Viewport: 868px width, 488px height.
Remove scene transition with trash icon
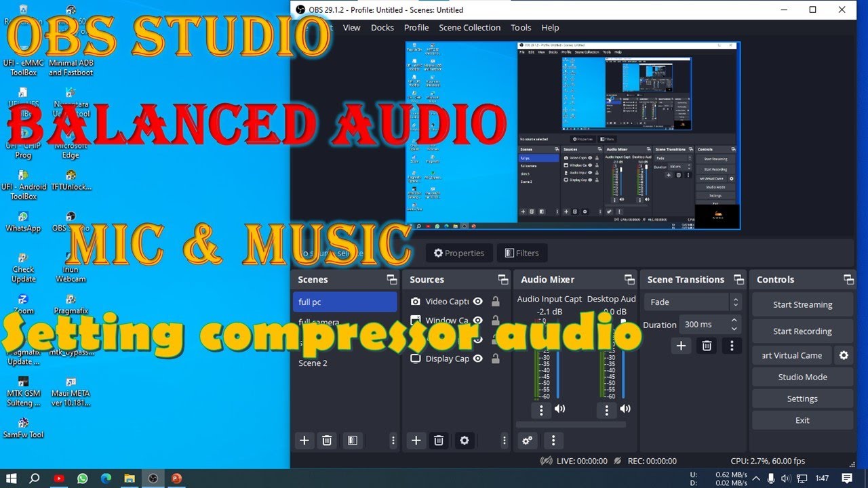click(x=707, y=346)
